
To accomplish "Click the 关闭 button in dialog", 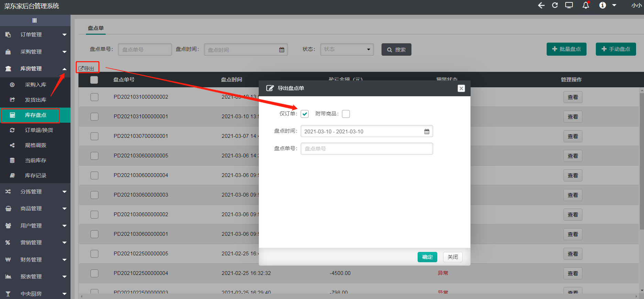I will point(453,257).
